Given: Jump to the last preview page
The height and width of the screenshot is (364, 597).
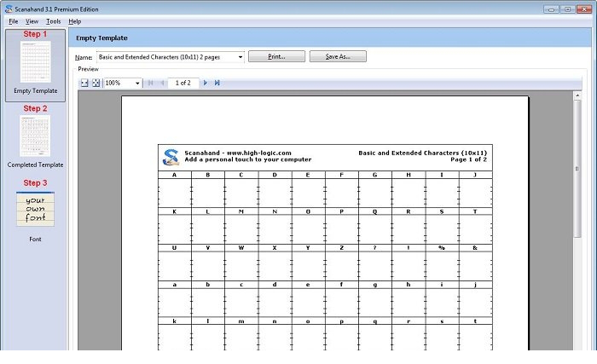Looking at the screenshot, I should pyautogui.click(x=217, y=83).
